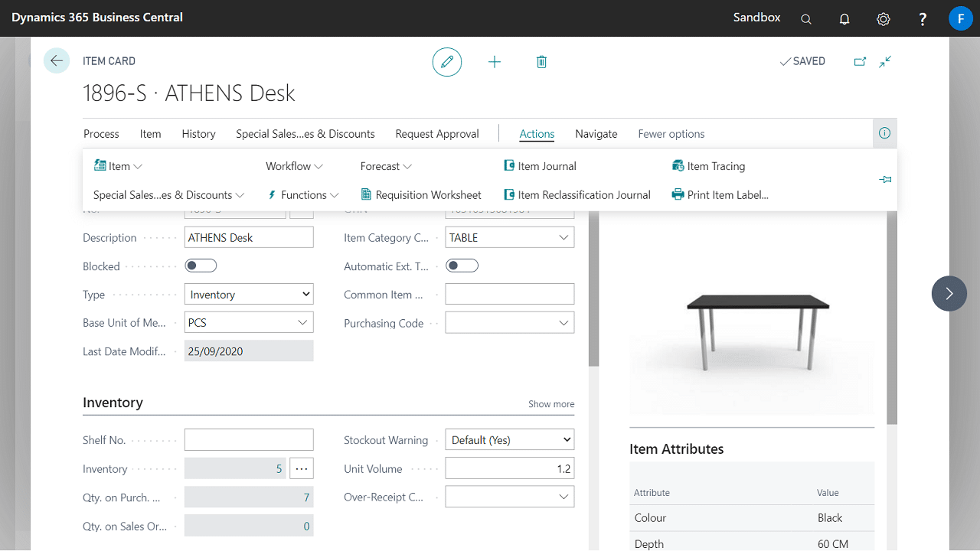This screenshot has width=980, height=551.
Task: Open the Type dropdown showing Inventory
Action: [249, 295]
